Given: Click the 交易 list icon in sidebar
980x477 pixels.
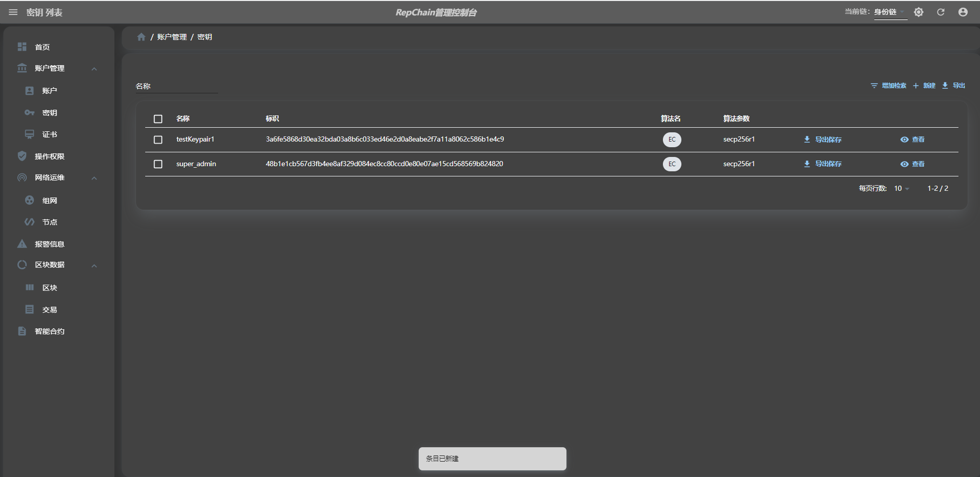Looking at the screenshot, I should click(x=30, y=309).
